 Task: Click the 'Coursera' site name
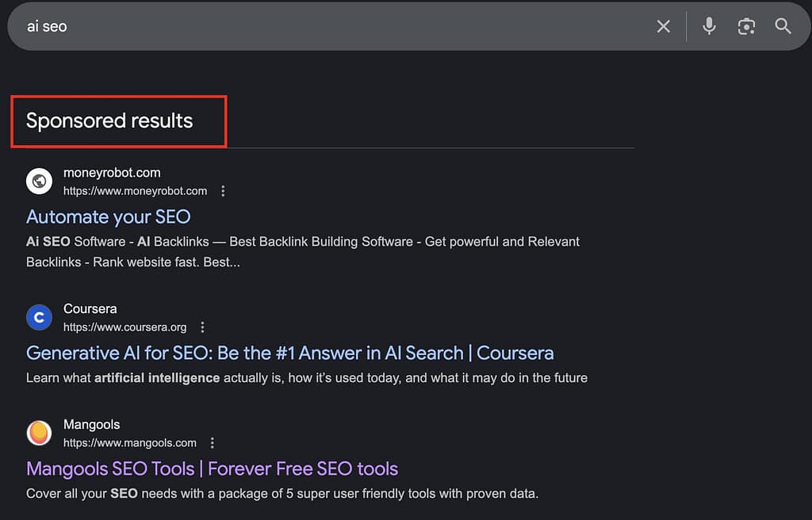90,308
